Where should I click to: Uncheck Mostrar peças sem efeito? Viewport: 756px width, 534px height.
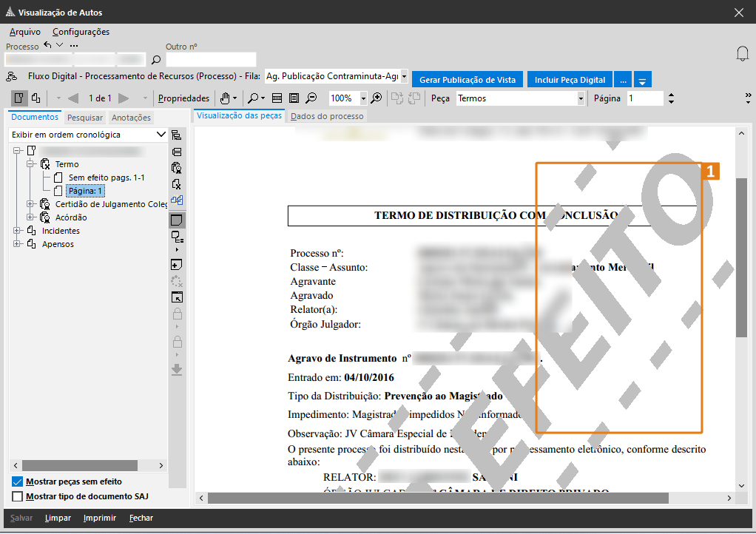coord(17,481)
